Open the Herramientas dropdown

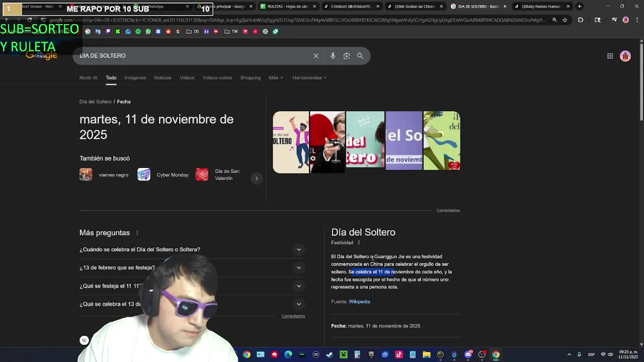(309, 78)
